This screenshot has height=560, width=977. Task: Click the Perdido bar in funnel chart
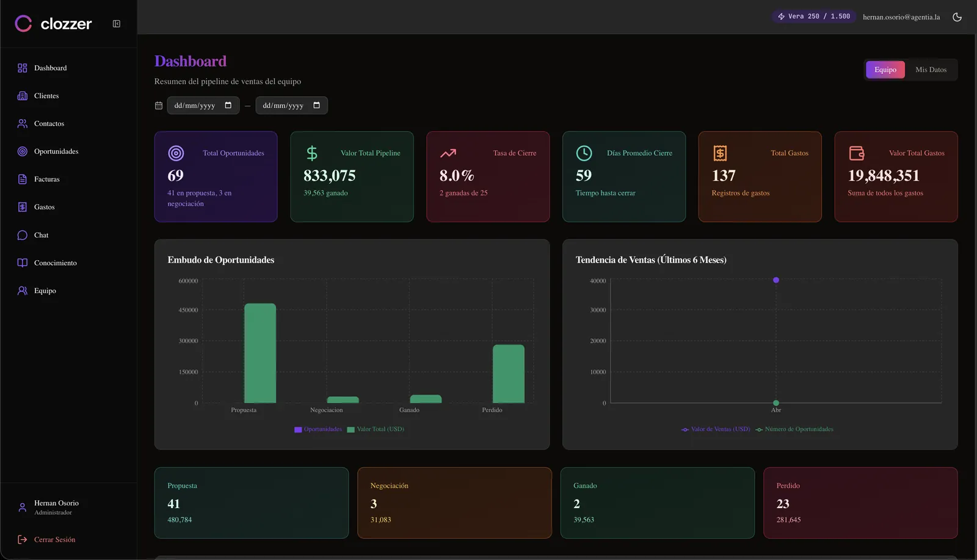[x=509, y=374]
